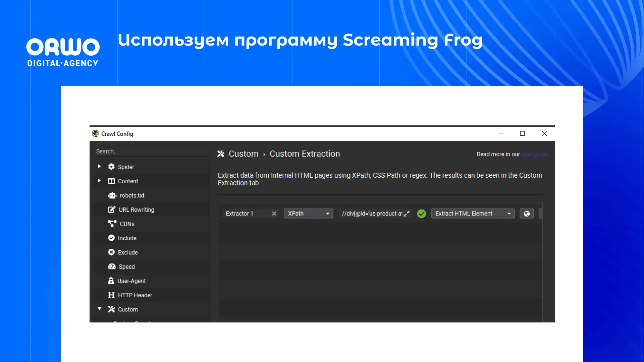Click the Search config input field
Screen dimensions: 644x362
(151, 152)
